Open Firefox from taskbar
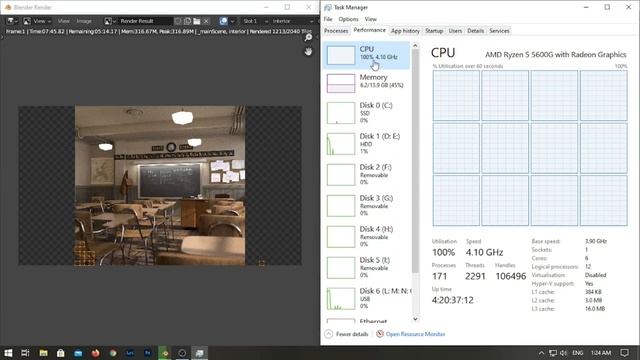Screen dimensions: 640x360 pos(96,353)
